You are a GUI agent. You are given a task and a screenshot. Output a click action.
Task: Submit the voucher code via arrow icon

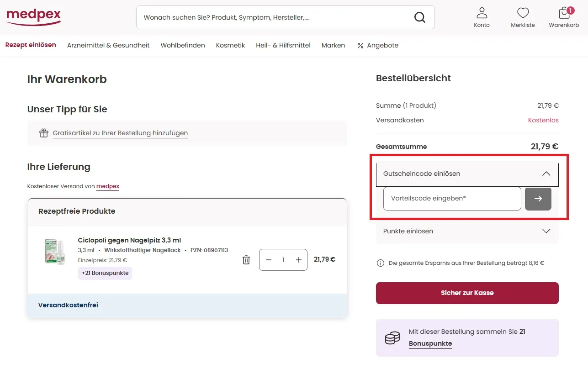tap(538, 199)
